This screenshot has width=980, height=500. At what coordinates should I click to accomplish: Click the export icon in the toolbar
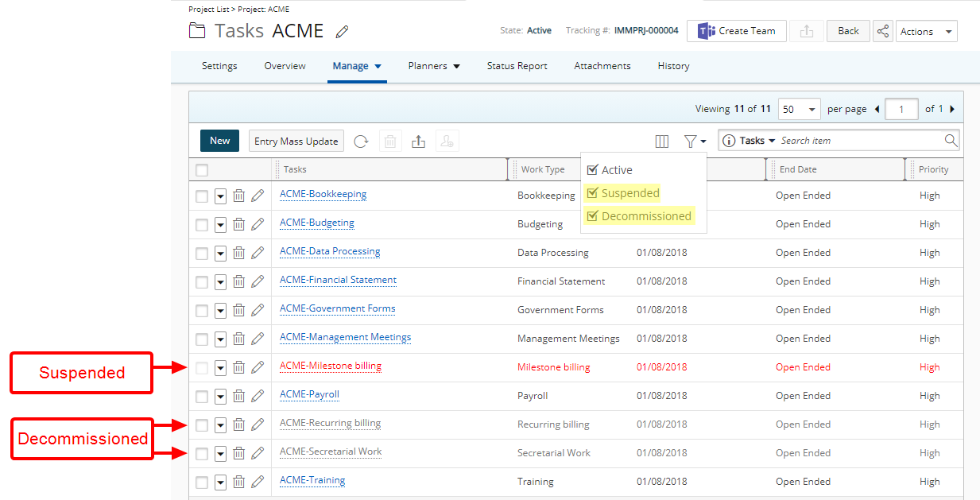[x=419, y=141]
